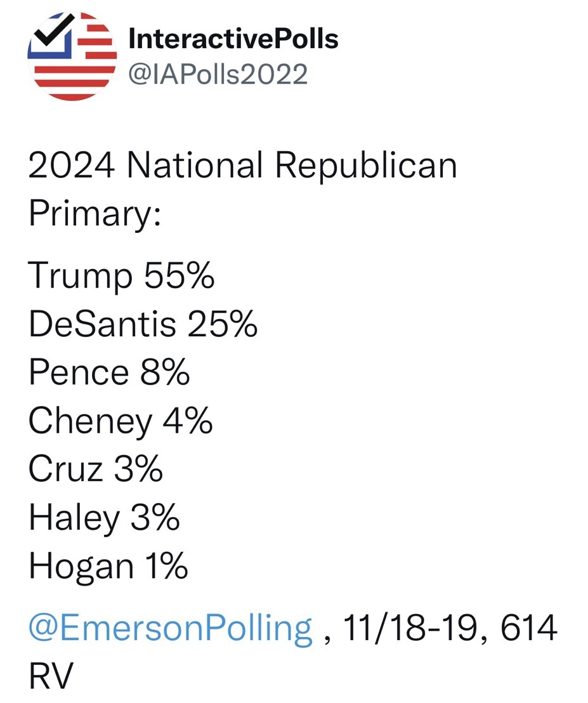This screenshot has width=588, height=703.
Task: Click the word National in the heading
Action: tap(195, 165)
